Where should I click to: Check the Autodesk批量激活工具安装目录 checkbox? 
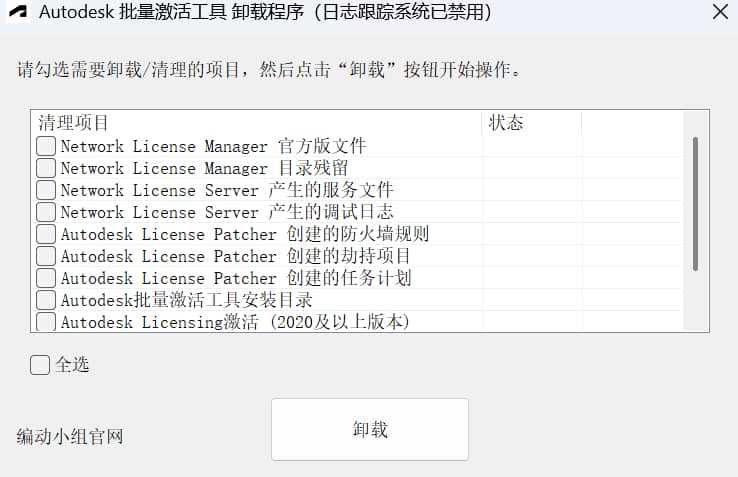(x=46, y=300)
